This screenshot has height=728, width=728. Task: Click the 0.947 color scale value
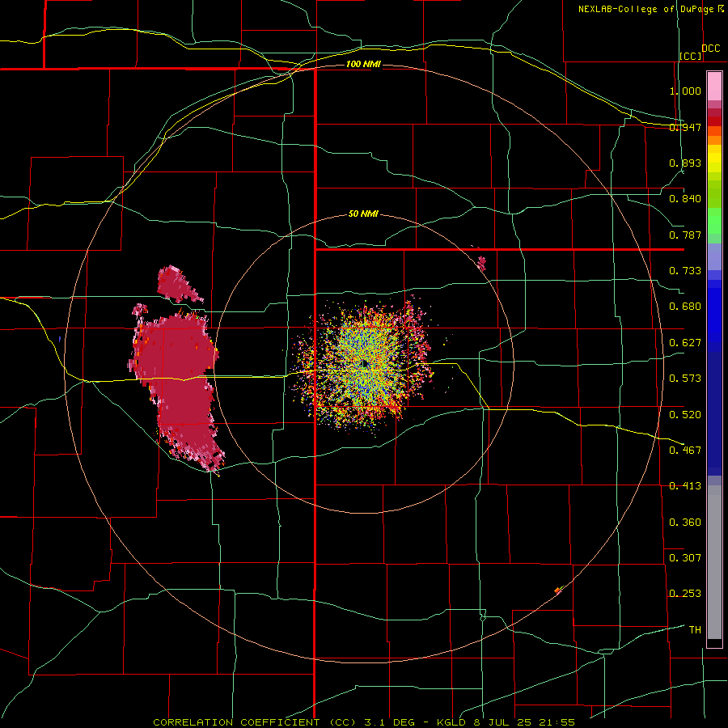coord(685,127)
